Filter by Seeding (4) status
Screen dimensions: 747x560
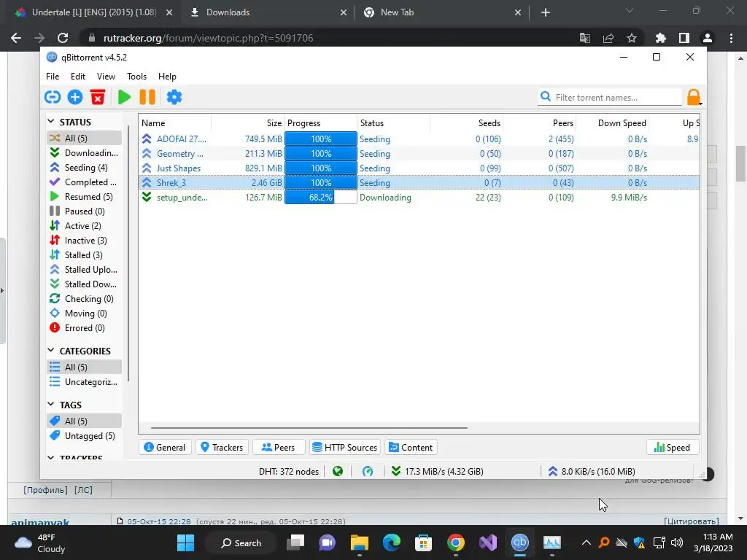84,168
